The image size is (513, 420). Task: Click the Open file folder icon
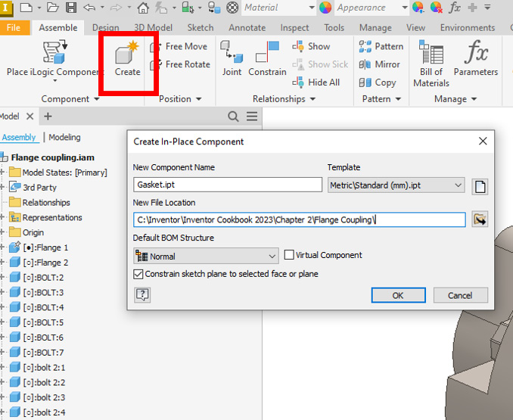click(52, 8)
